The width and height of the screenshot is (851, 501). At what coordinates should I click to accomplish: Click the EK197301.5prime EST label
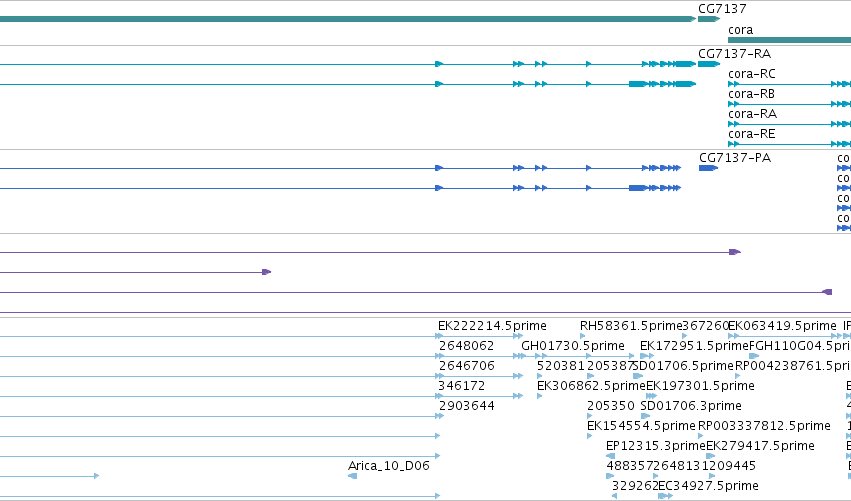click(700, 386)
